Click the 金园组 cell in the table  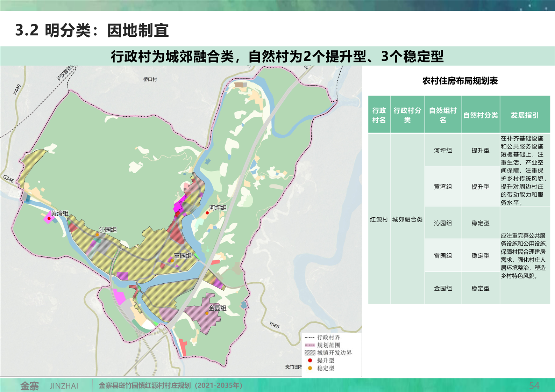pos(443,289)
